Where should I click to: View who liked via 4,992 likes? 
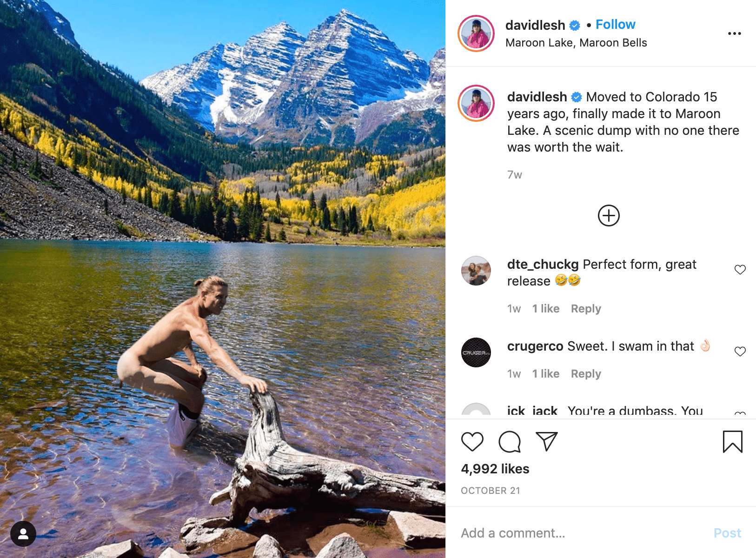coord(495,469)
